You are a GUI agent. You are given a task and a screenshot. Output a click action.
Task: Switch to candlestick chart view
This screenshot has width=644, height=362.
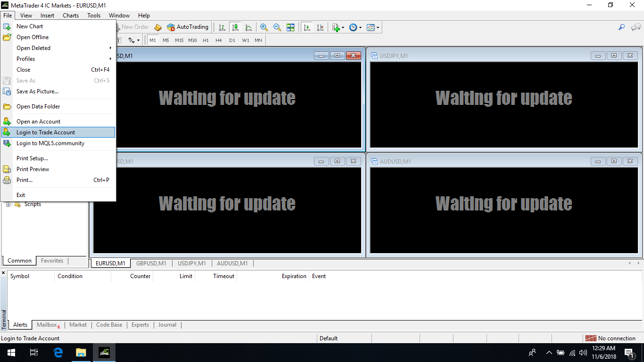pyautogui.click(x=235, y=27)
